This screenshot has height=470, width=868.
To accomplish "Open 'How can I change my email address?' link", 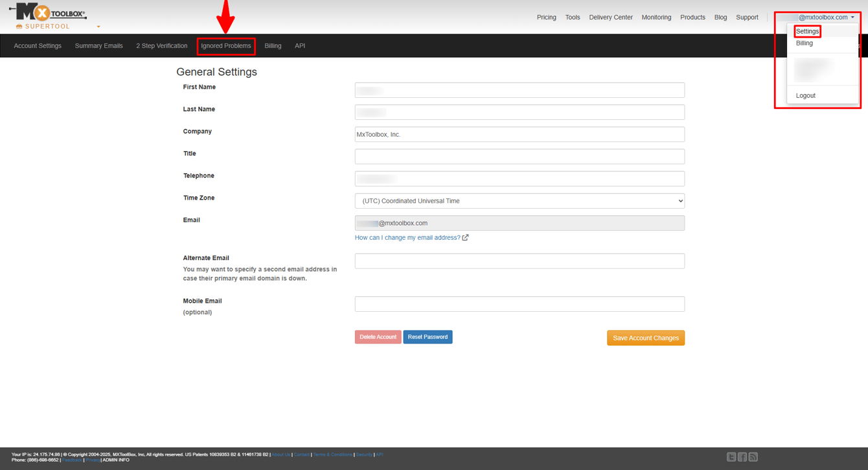I will [x=407, y=238].
